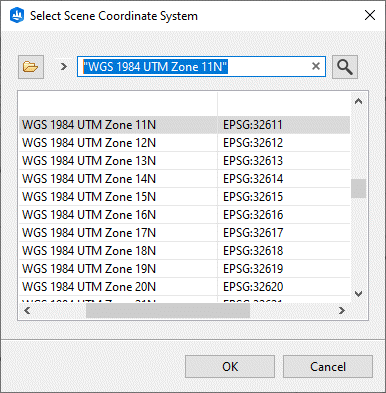Click the vertical scrollbar down arrow

point(358,294)
